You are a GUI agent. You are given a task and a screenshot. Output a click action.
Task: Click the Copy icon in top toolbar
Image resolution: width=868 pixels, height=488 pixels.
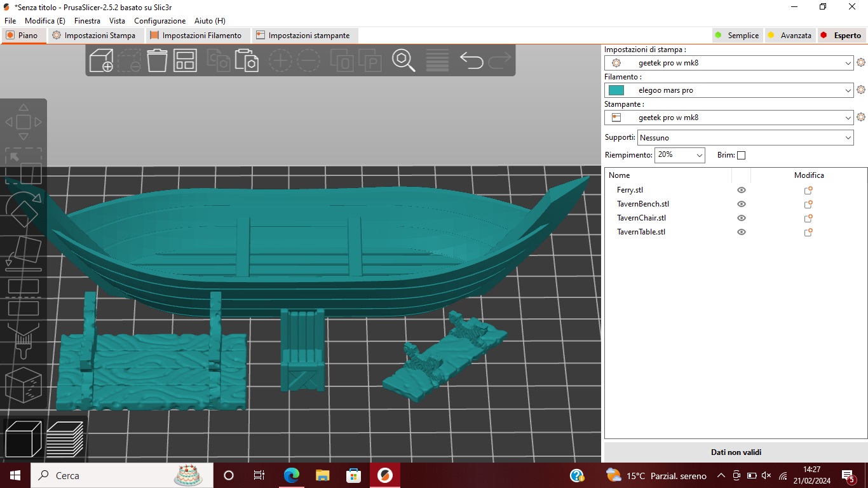(219, 60)
